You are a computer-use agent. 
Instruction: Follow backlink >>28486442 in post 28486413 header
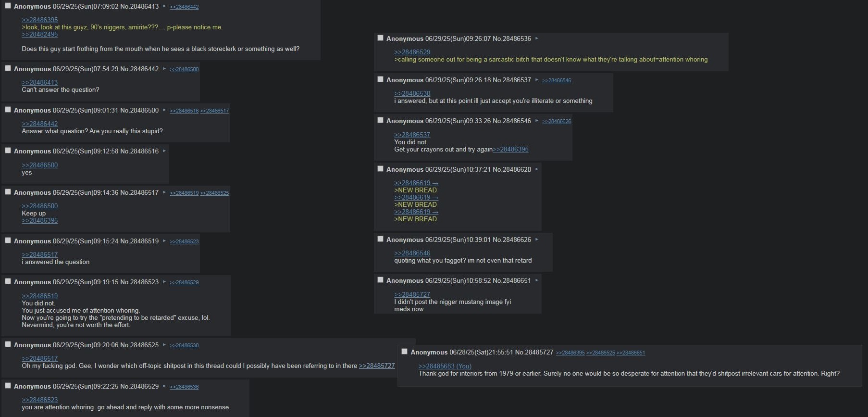coord(184,7)
